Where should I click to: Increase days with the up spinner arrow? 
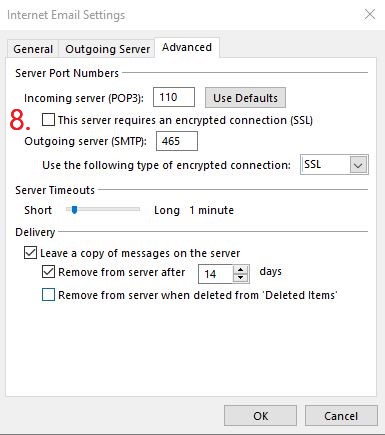[241, 270]
